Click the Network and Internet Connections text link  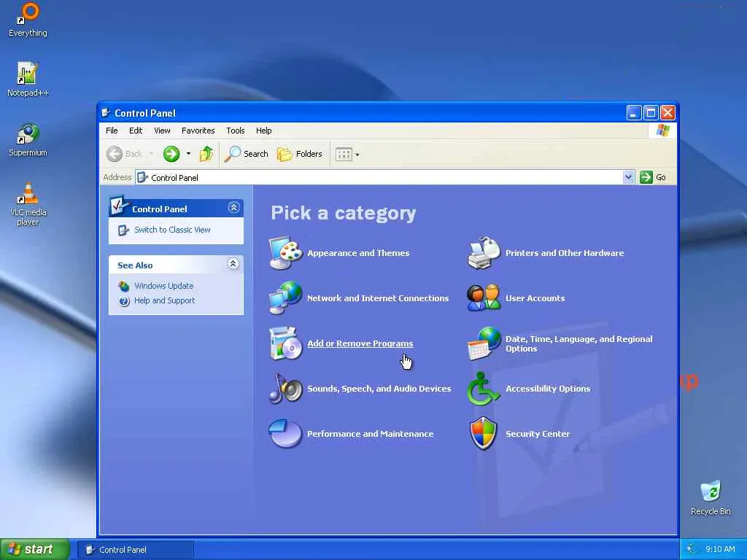[378, 298]
